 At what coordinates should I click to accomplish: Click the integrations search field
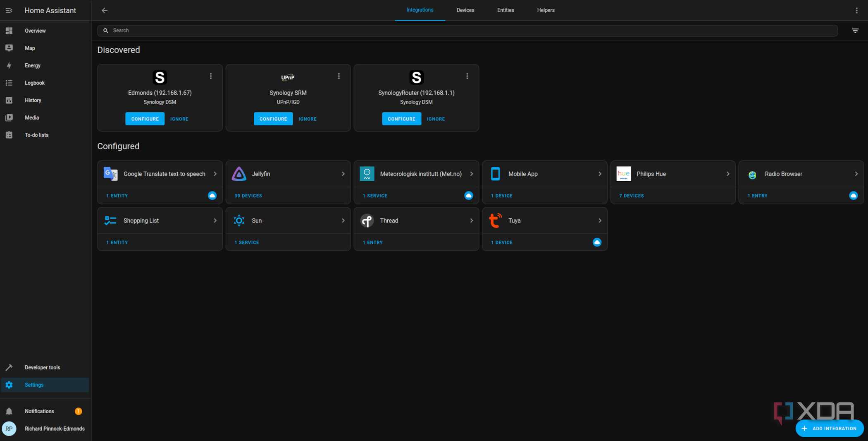point(467,31)
